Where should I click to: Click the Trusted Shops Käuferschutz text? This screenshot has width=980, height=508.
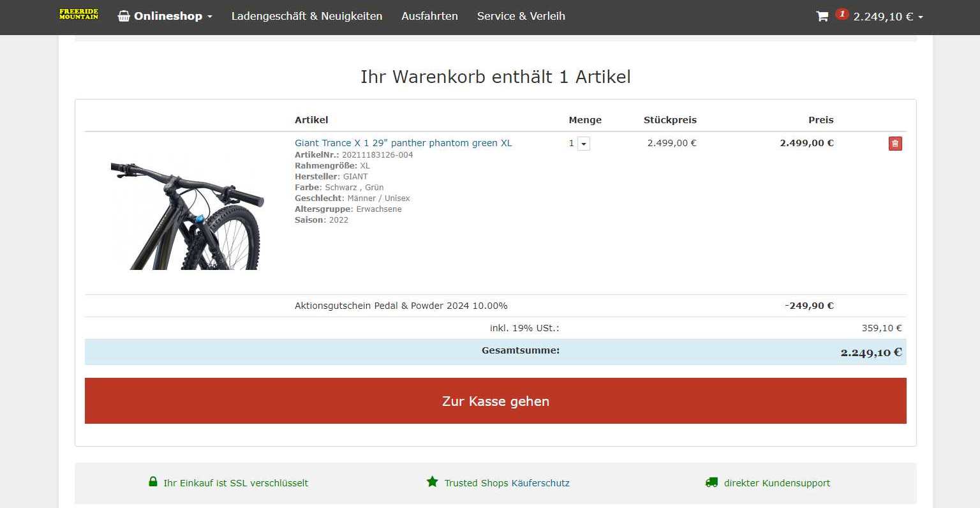click(507, 483)
